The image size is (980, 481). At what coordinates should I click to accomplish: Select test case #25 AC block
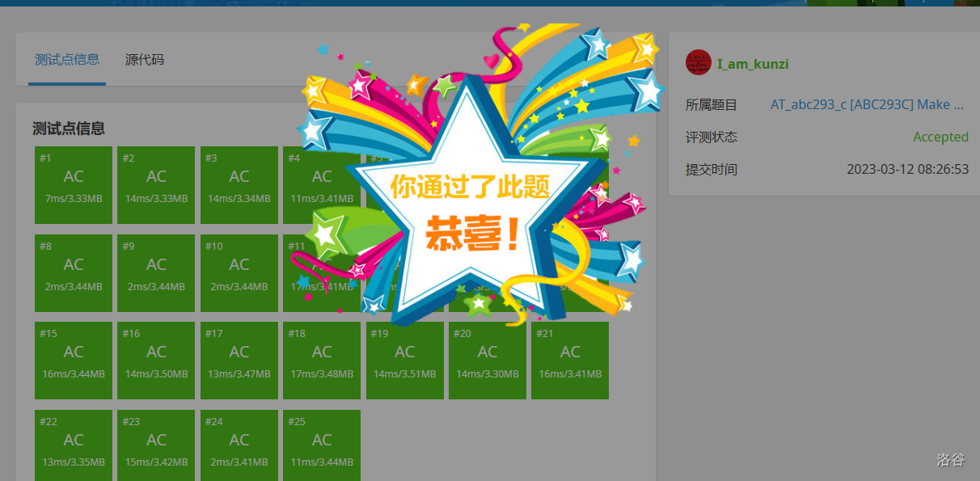tap(322, 445)
